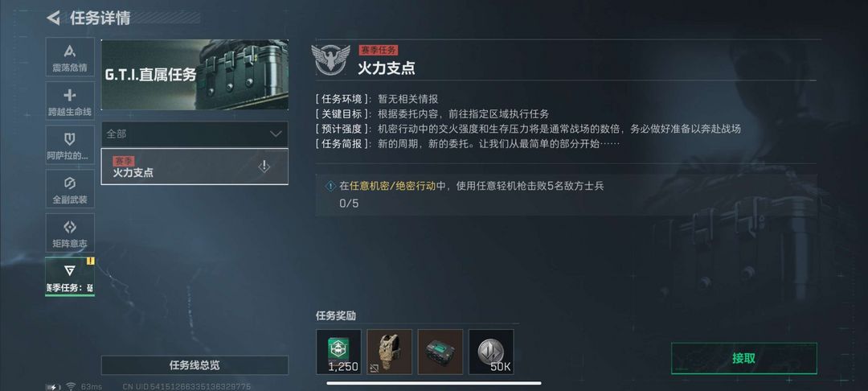The width and height of the screenshot is (868, 391).
Task: Click the G.T.I.直属任务 banner
Action: point(194,74)
